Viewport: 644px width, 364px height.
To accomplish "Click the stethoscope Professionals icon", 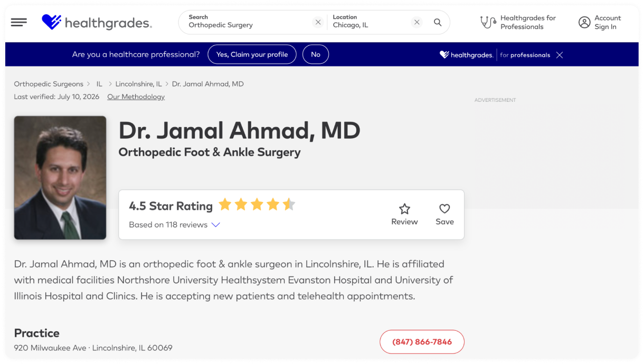I will pos(488,22).
